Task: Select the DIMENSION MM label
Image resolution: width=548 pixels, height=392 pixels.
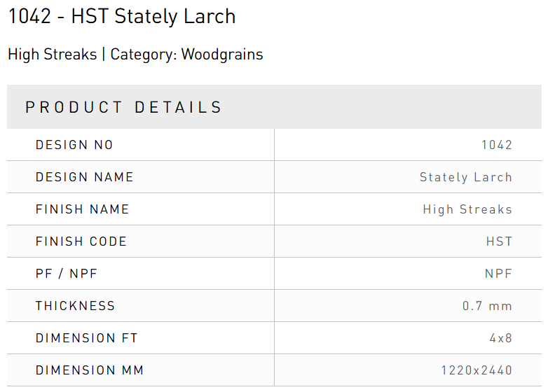Action: [90, 370]
